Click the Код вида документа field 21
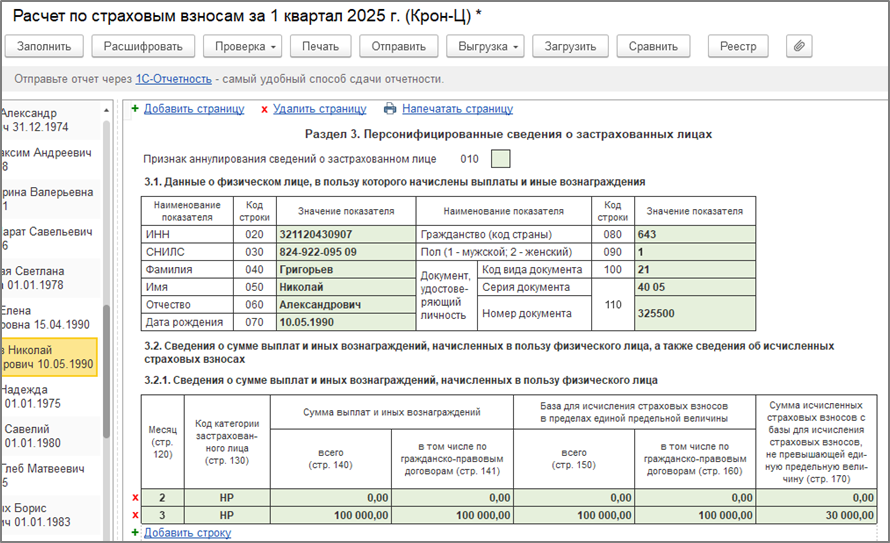The height and width of the screenshot is (543, 890). pyautogui.click(x=695, y=270)
